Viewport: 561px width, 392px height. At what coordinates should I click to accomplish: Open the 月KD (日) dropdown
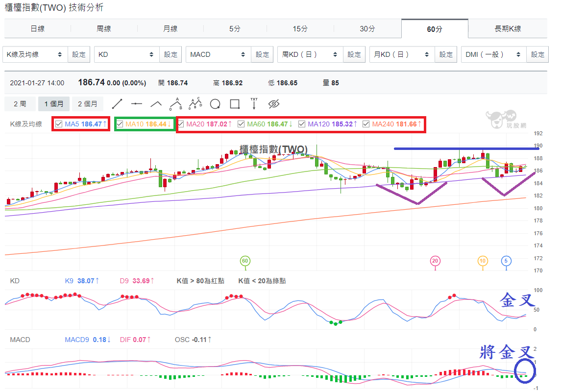click(x=402, y=54)
